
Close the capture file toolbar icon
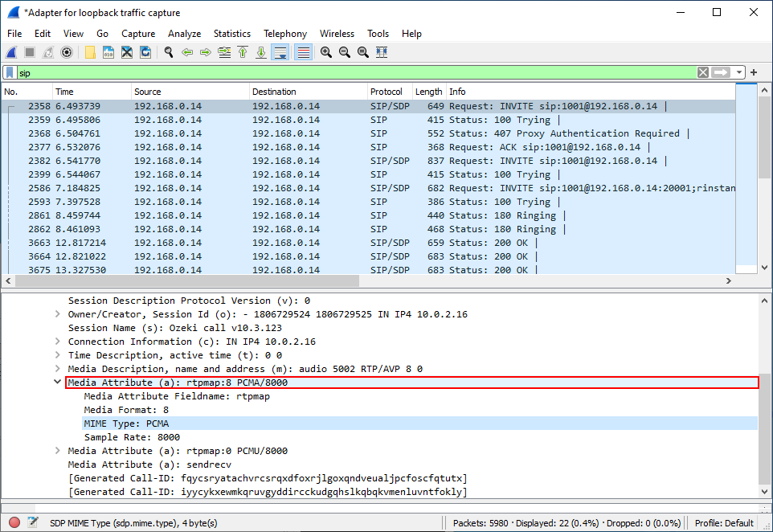pyautogui.click(x=127, y=52)
